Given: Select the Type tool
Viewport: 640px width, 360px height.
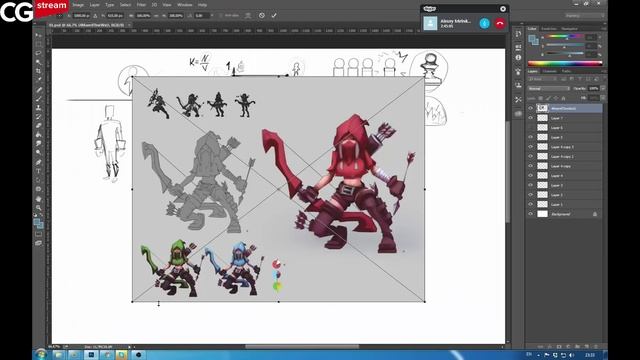Looking at the screenshot, I should click(x=38, y=171).
